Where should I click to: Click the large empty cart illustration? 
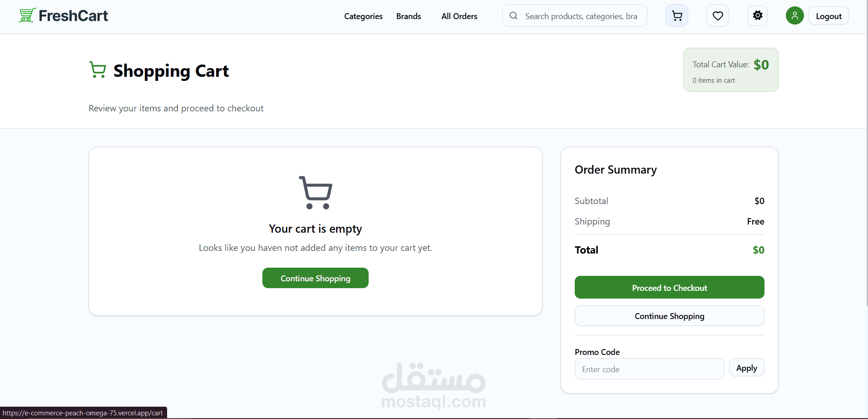316,192
